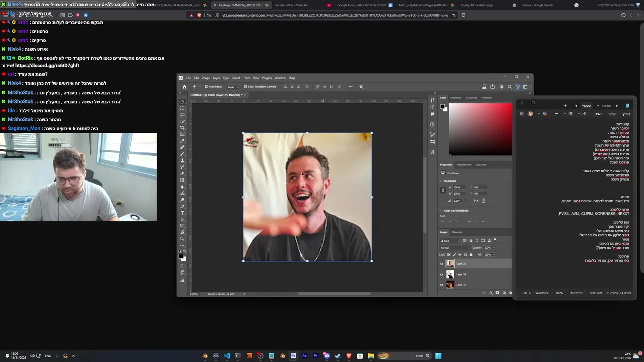Viewport: 644px width, 362px height.
Task: Select the Move tool in Photoshop toolbar
Action: 182,102
